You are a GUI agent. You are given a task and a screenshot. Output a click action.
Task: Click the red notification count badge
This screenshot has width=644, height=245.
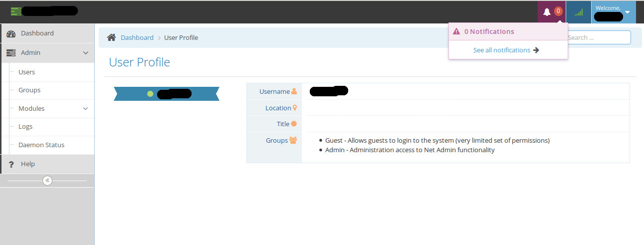coord(558,11)
